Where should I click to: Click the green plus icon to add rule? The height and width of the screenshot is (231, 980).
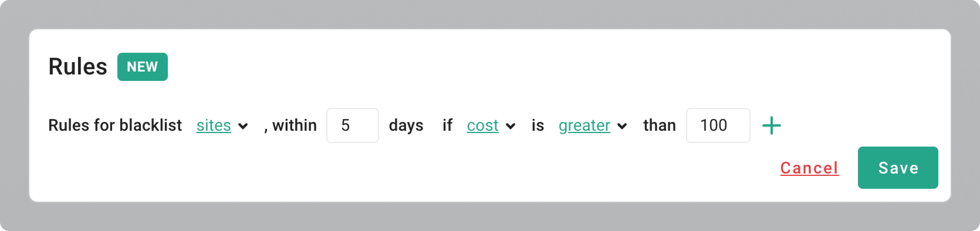[771, 126]
